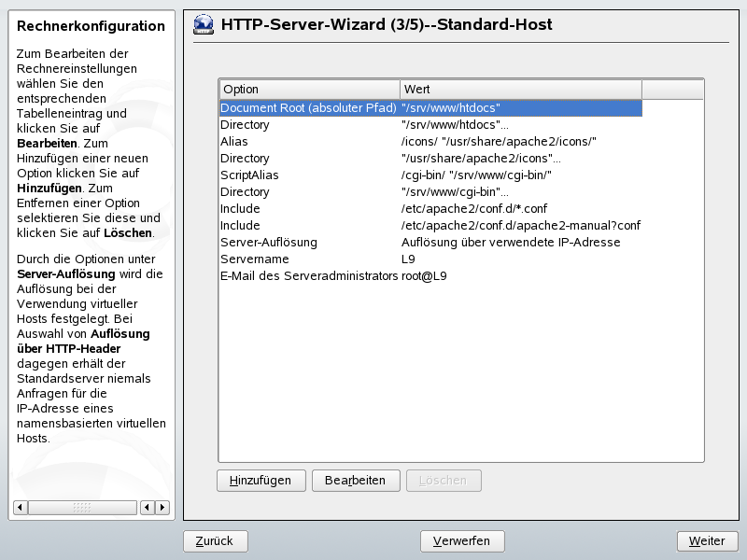The height and width of the screenshot is (560, 747).
Task: Click Zurück to go back
Action: [215, 540]
